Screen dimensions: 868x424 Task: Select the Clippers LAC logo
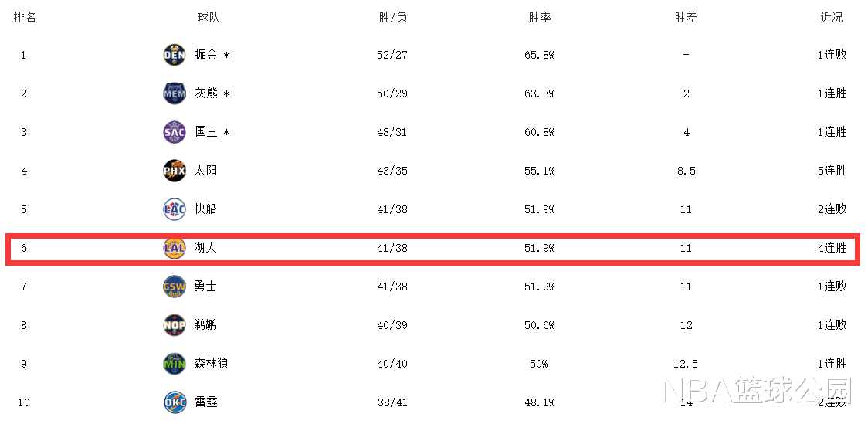(x=175, y=209)
